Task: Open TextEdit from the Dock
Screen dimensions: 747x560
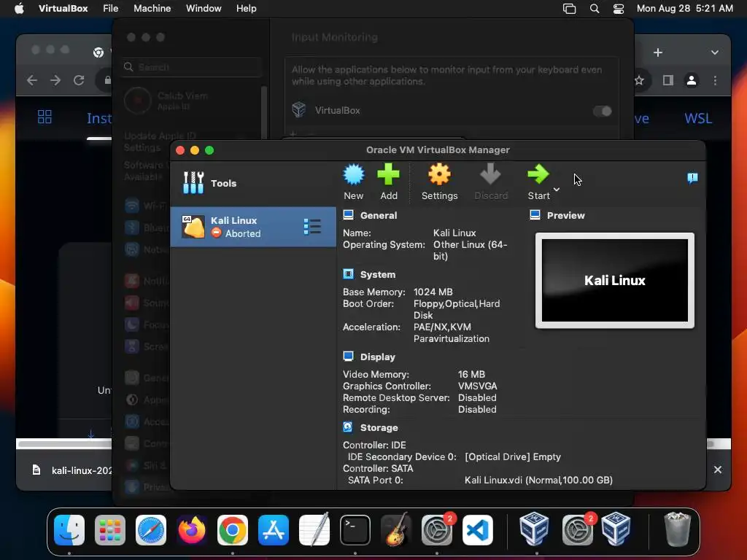Action: coord(314,530)
